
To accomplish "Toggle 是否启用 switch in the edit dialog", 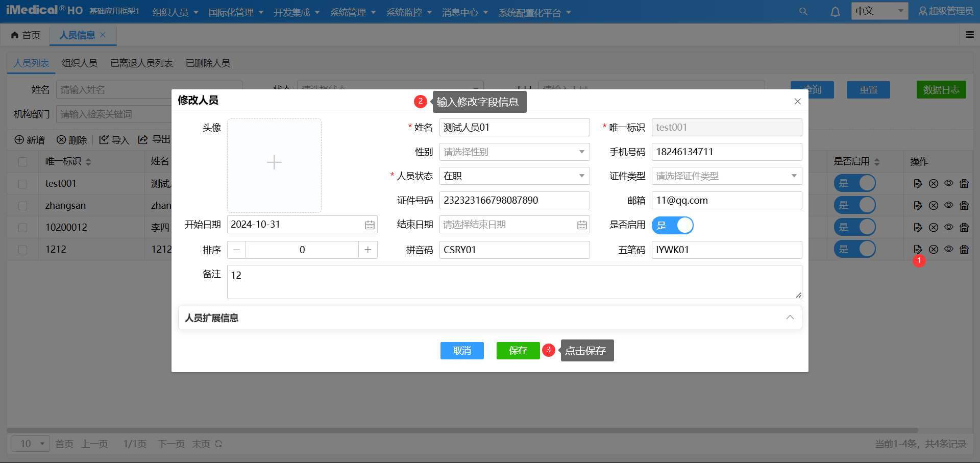I will click(x=673, y=225).
